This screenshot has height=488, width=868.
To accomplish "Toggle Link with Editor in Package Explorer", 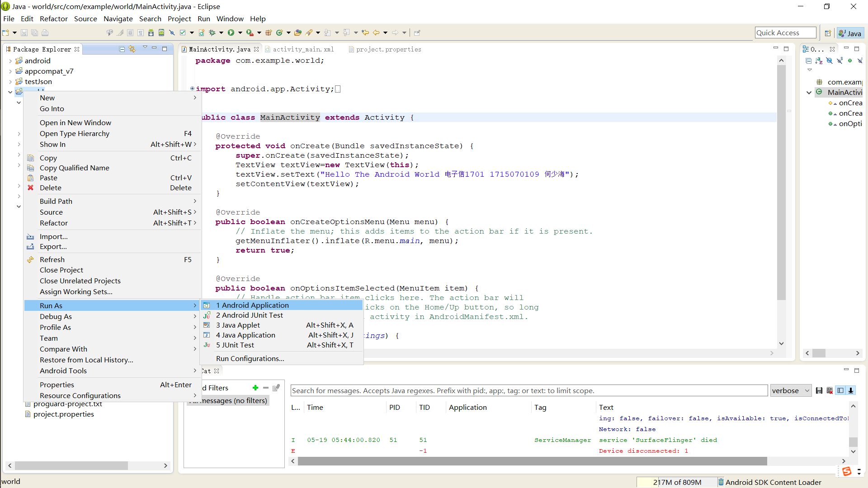I will (132, 49).
